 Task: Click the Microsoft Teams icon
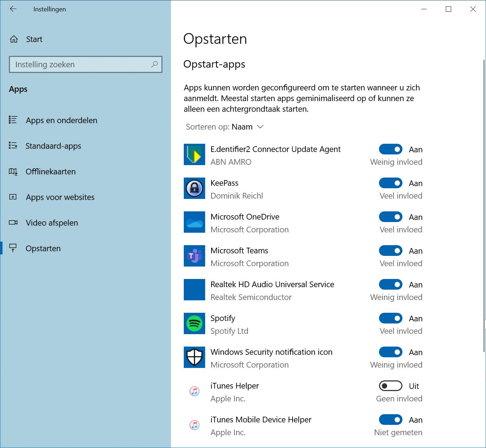194,256
